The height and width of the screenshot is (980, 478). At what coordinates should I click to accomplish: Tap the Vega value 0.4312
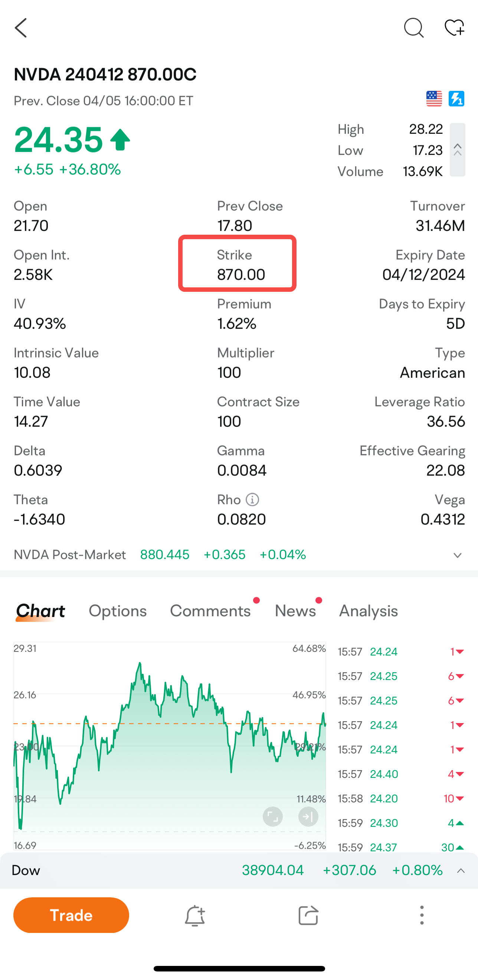tap(443, 520)
